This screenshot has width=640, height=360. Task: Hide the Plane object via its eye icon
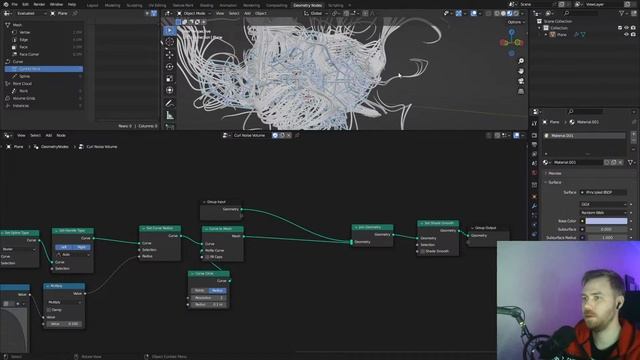(627, 35)
